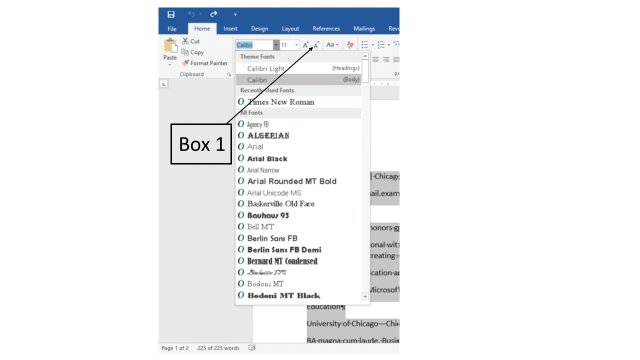The width and height of the screenshot is (640, 360).
Task: Click the font list scrollbar thumb
Action: (x=365, y=71)
